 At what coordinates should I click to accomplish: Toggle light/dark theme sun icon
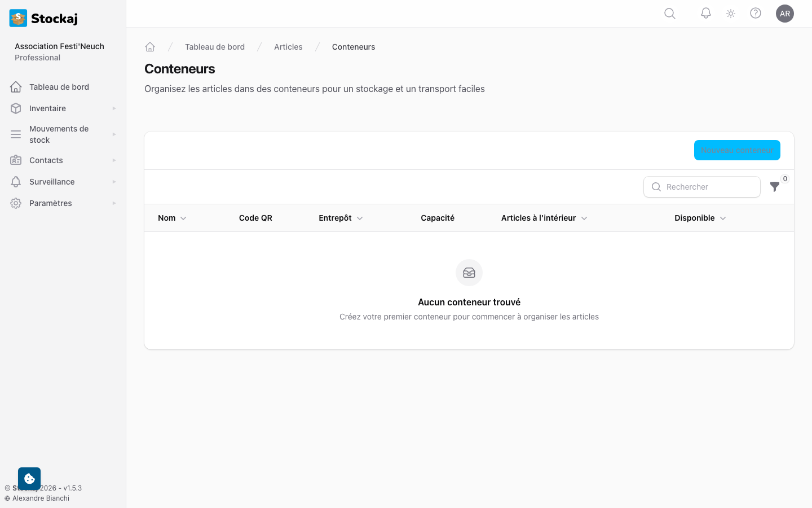click(x=731, y=14)
